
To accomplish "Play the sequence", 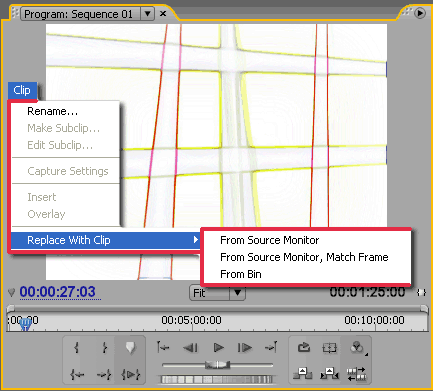I will point(218,348).
